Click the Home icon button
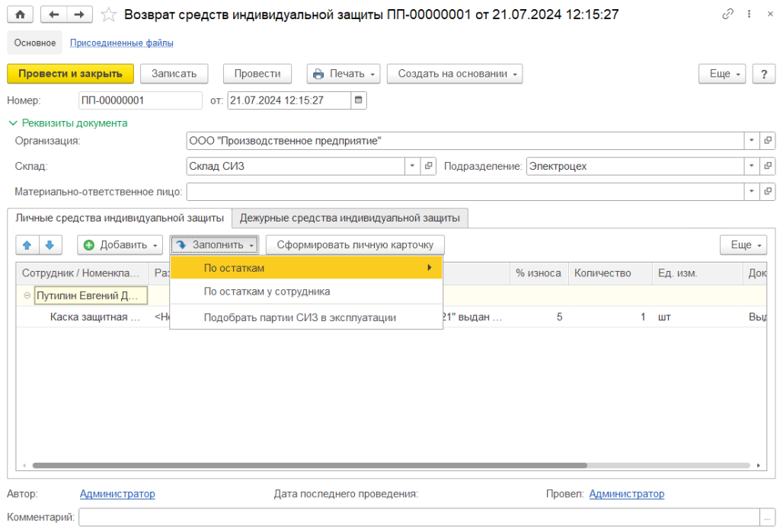This screenshot has height=532, width=780. (x=20, y=14)
